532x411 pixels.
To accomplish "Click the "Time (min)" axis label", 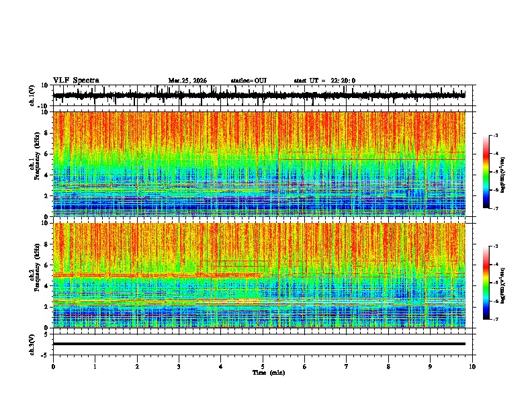I will [x=269, y=373].
